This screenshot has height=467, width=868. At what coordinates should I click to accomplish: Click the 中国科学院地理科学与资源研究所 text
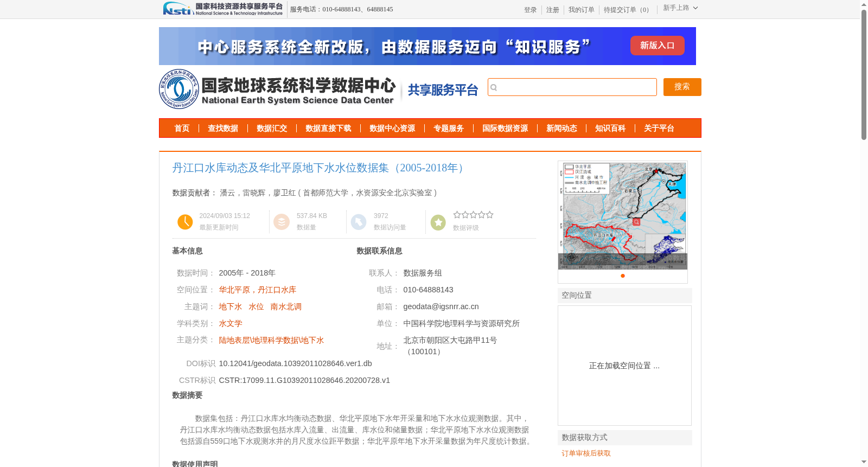coord(461,324)
